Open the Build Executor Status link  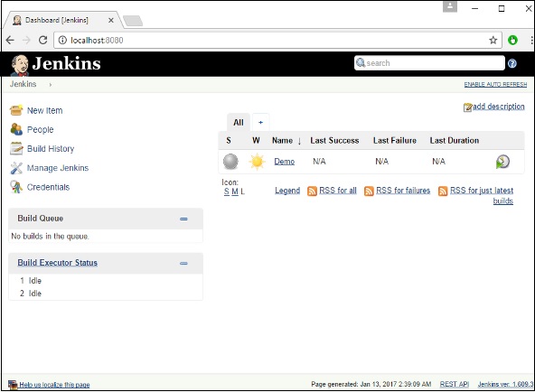pos(57,263)
